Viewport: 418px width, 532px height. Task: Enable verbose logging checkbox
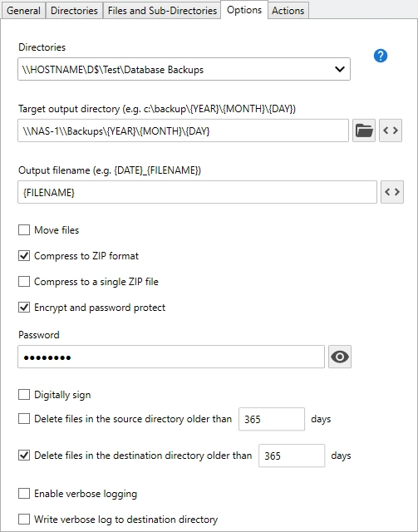click(24, 494)
